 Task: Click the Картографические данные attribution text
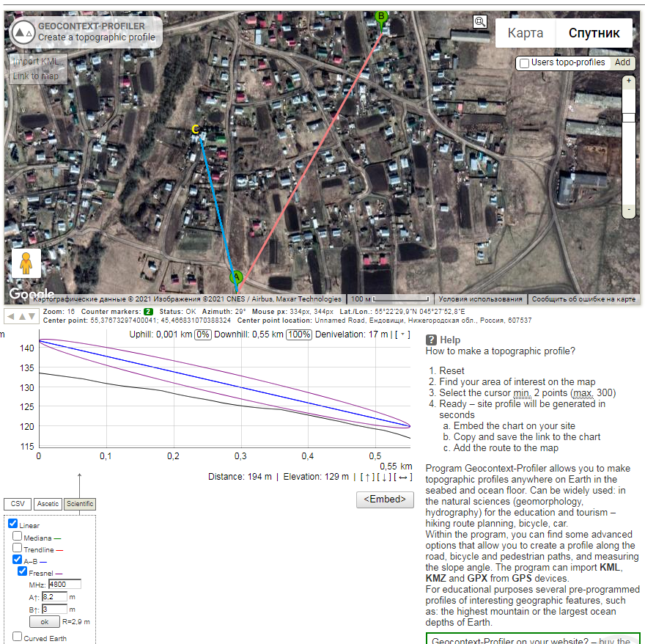[x=187, y=299]
